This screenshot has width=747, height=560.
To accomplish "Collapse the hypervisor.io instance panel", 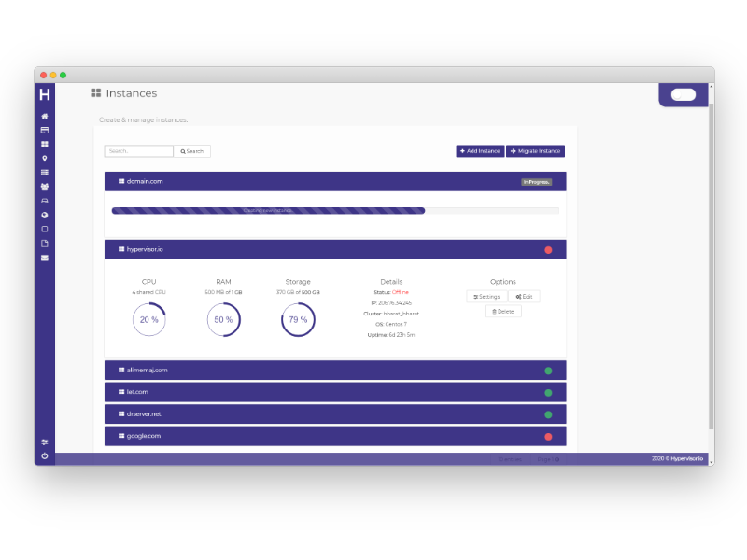I will (334, 250).
